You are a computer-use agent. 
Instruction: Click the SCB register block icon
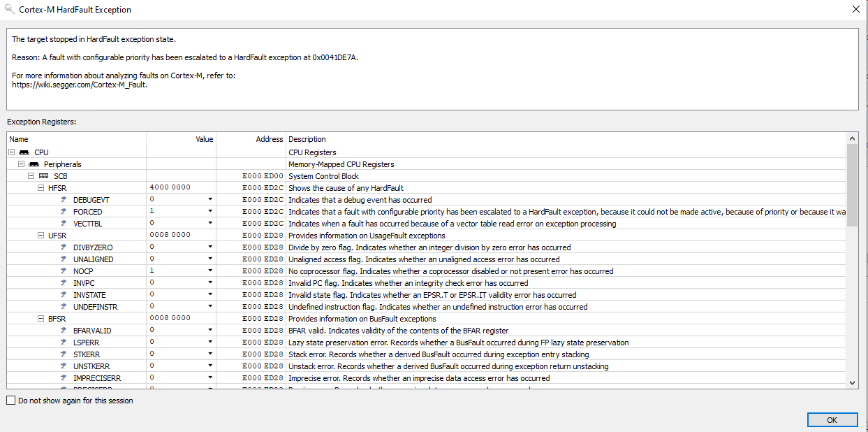[43, 176]
